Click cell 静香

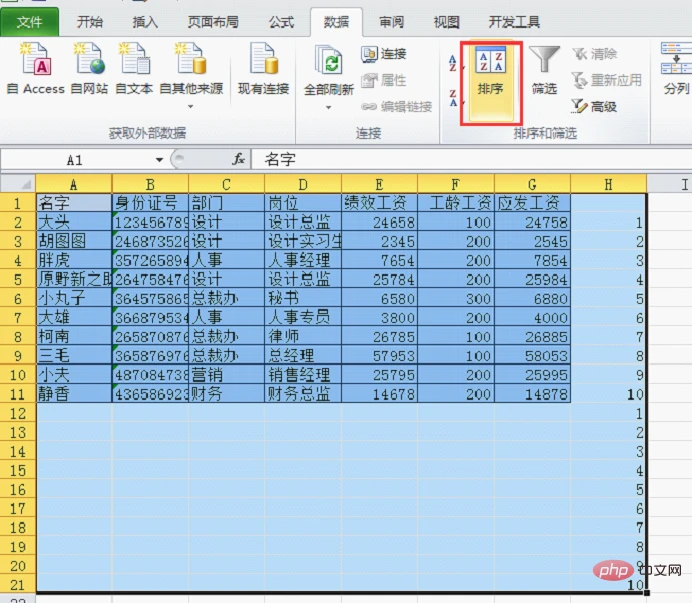point(74,394)
